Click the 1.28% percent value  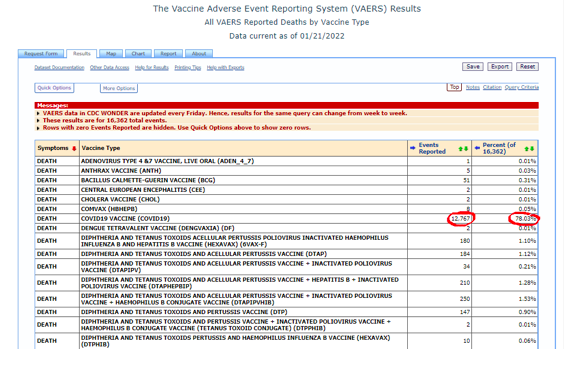coord(527,283)
